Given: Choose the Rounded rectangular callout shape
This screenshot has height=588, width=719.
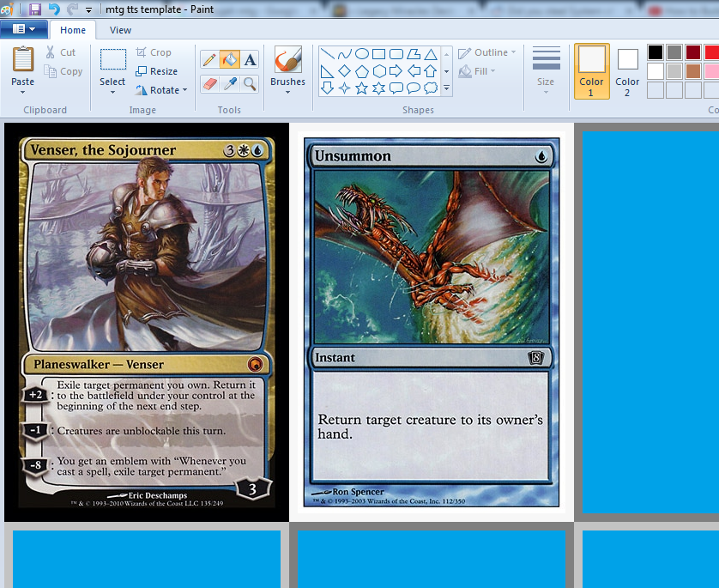Looking at the screenshot, I should point(396,88).
